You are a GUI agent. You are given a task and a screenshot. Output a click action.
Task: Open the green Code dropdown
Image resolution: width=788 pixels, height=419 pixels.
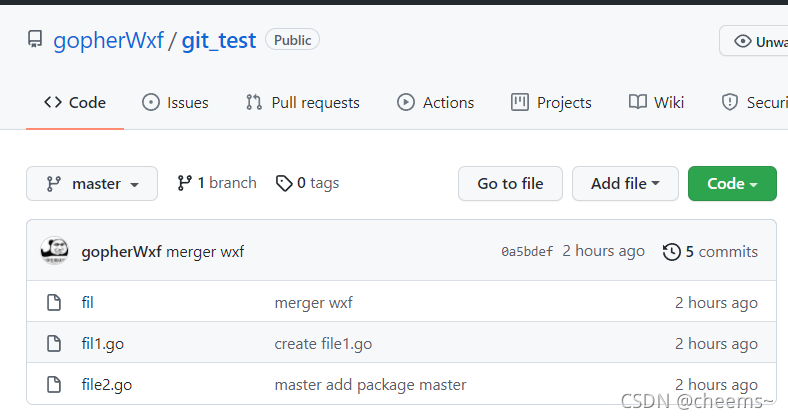[x=732, y=184]
